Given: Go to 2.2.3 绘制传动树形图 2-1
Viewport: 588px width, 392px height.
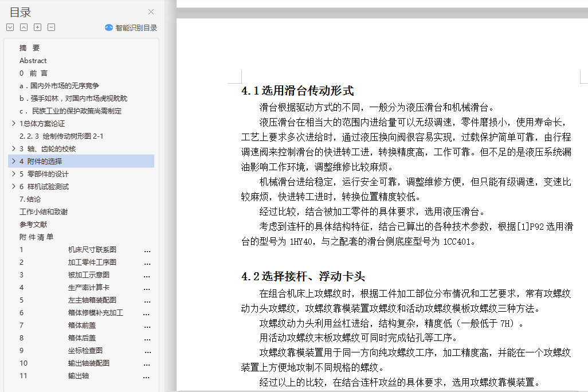Looking at the screenshot, I should [x=61, y=136].
